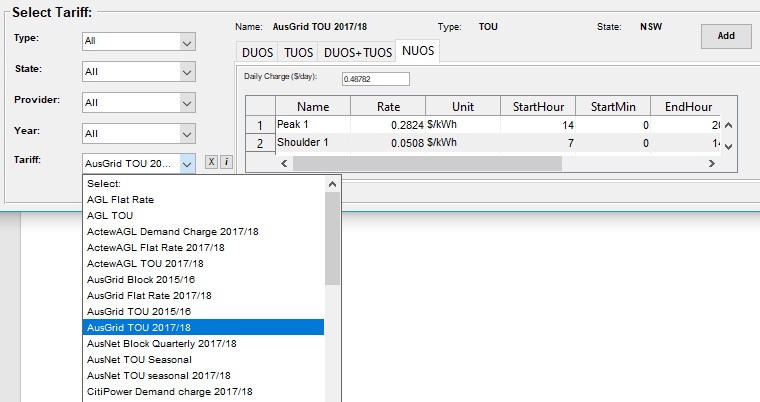Click table scroll up arrow
The height and width of the screenshot is (402, 760).
(x=728, y=126)
